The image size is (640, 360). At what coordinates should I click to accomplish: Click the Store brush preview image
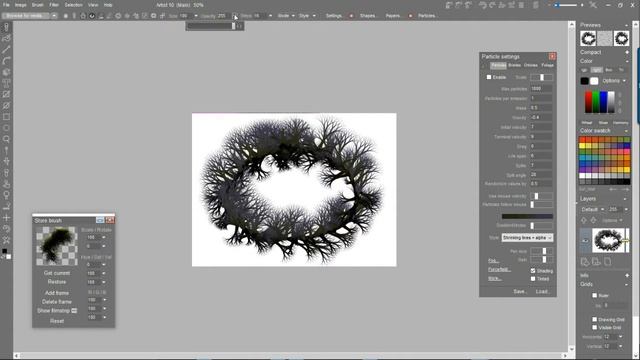pos(57,246)
